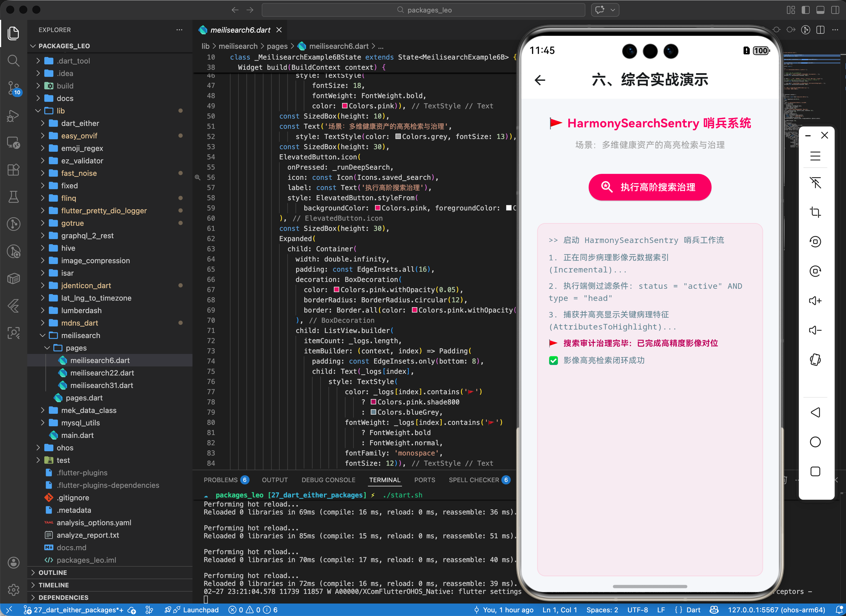This screenshot has height=616, width=846.
Task: Toggle the secondary side bar layout icon
Action: coord(835,10)
